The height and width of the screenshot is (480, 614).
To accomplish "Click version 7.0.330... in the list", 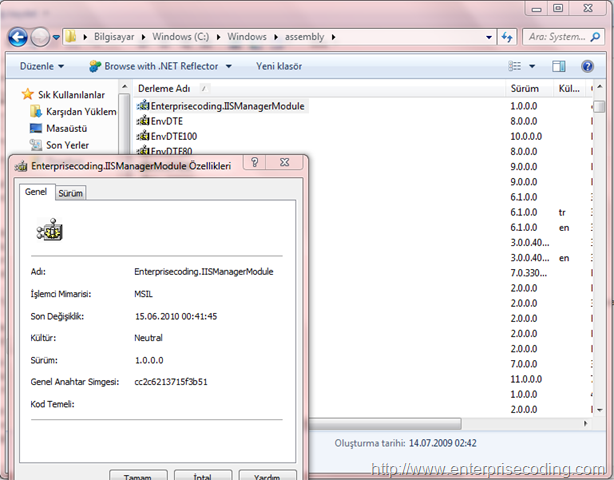I will 528,273.
